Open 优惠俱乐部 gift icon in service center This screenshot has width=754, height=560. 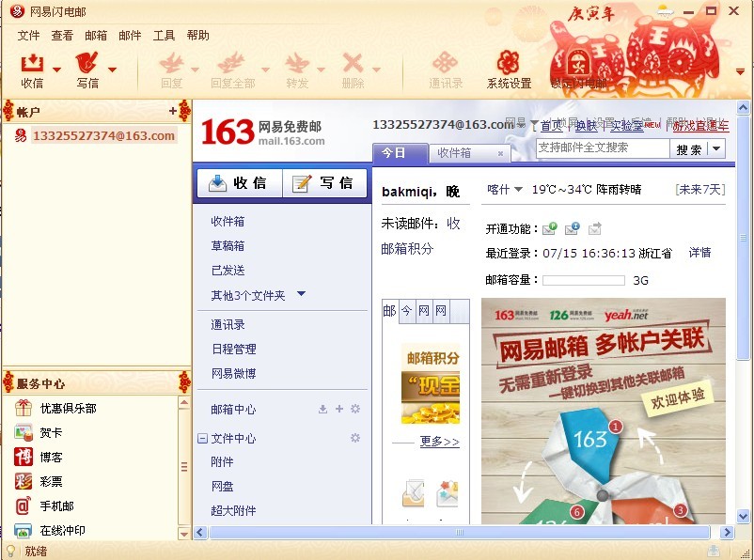coord(24,408)
